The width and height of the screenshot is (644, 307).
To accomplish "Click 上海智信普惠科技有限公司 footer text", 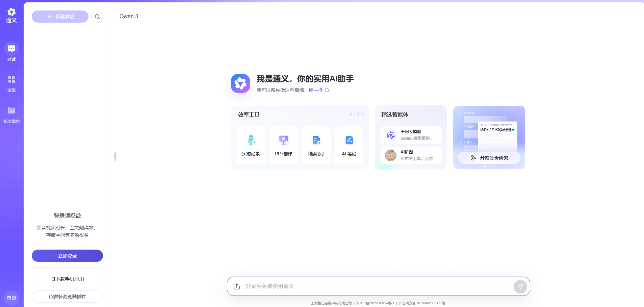I will click(x=331, y=303).
